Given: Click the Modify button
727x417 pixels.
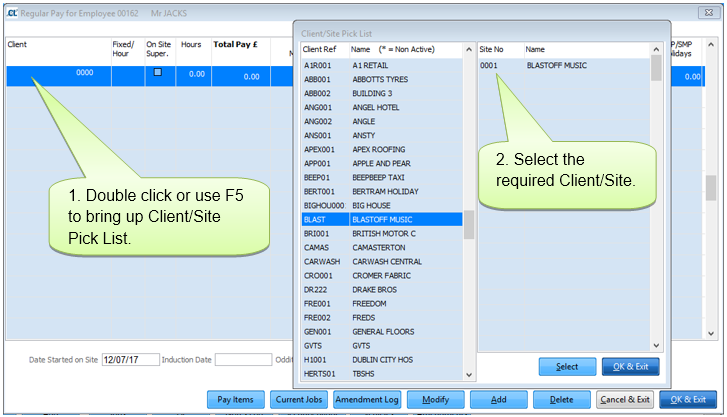Looking at the screenshot, I should point(435,399).
